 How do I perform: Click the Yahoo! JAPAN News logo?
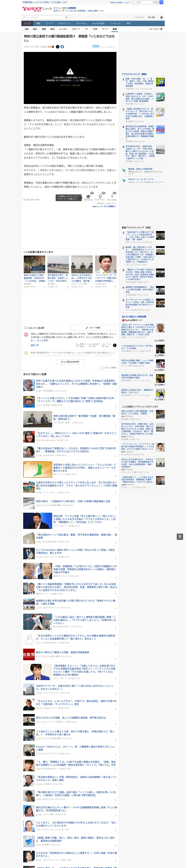coord(37,9)
